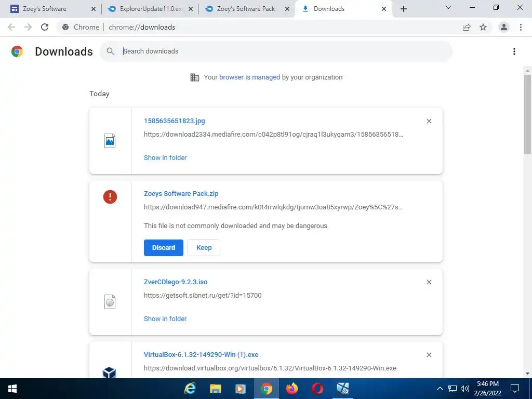Click the page vertical scrollbar thumb
Viewport: 532px width, 399px height.
click(x=527, y=114)
